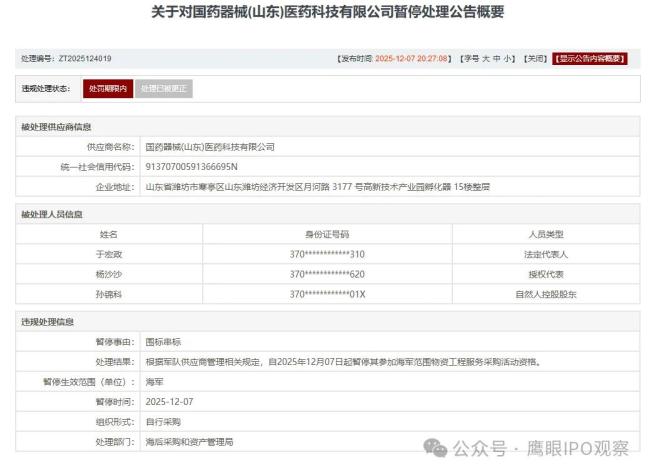Click the 统一社会信用代码 field label
Image resolution: width=650 pixels, height=475 pixels.
(x=97, y=167)
